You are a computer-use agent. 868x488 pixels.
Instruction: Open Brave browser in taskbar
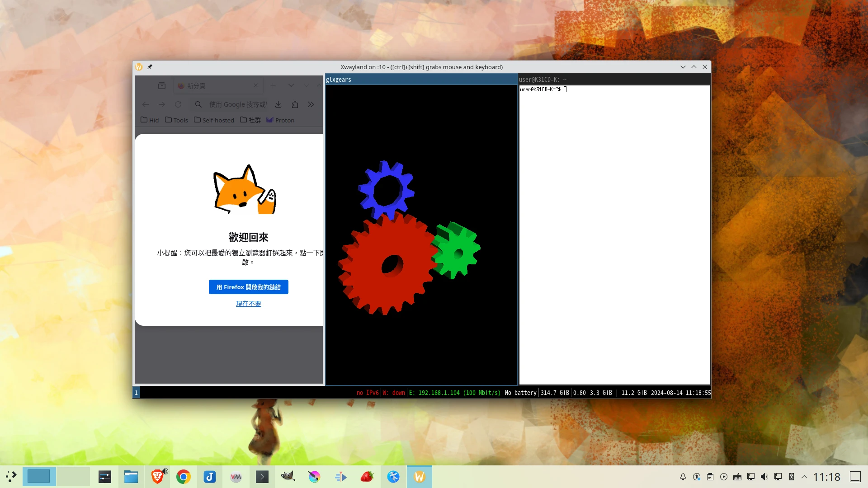click(157, 477)
